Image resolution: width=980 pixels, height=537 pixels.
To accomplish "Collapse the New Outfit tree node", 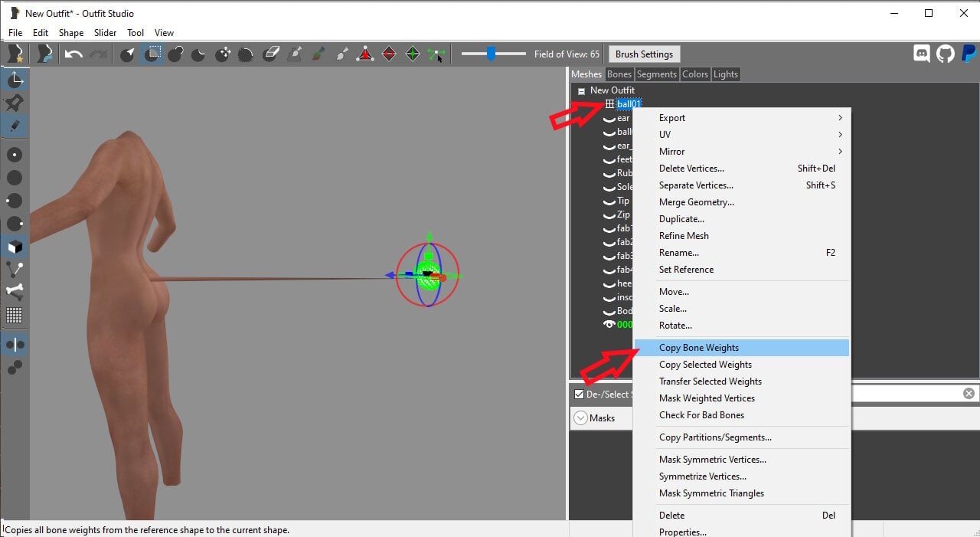I will click(x=581, y=90).
